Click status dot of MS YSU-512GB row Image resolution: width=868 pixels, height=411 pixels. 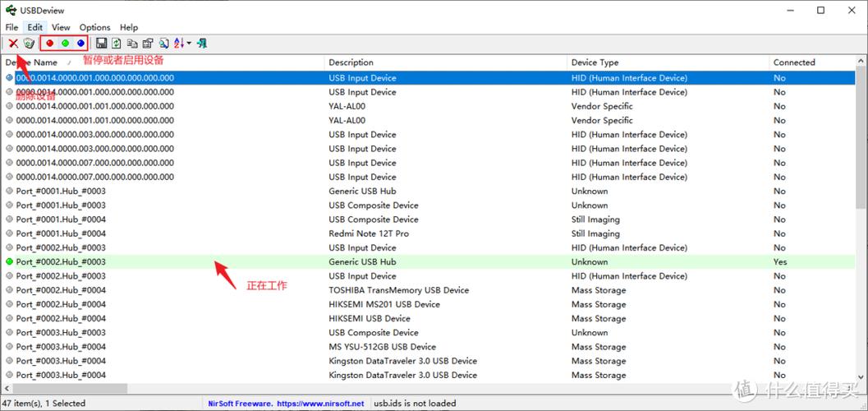click(x=9, y=347)
